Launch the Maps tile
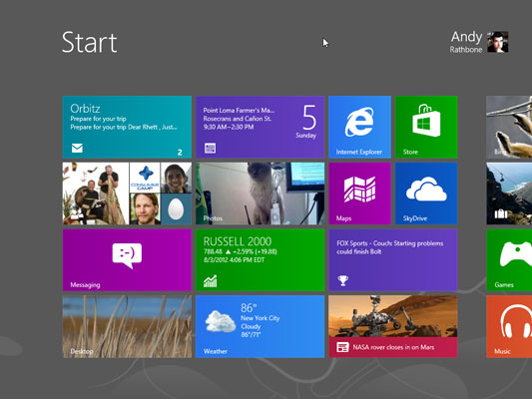Image resolution: width=532 pixels, height=399 pixels. pyautogui.click(x=359, y=194)
